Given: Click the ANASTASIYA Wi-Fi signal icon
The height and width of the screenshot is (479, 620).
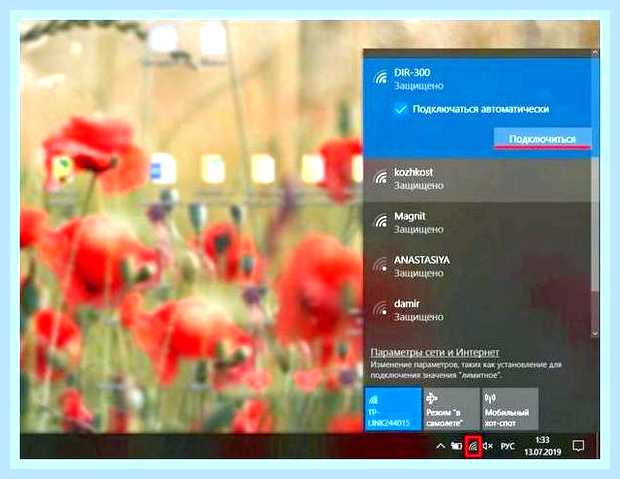Looking at the screenshot, I should coord(381,264).
